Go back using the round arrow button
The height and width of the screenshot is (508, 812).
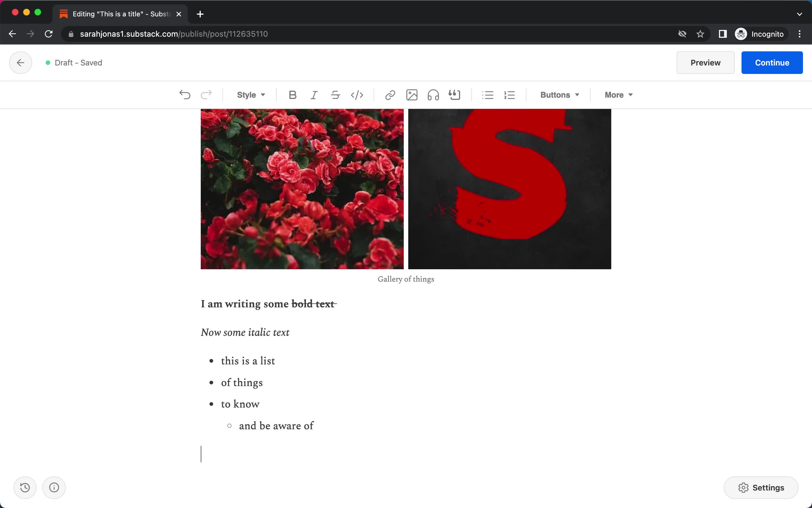[21, 62]
